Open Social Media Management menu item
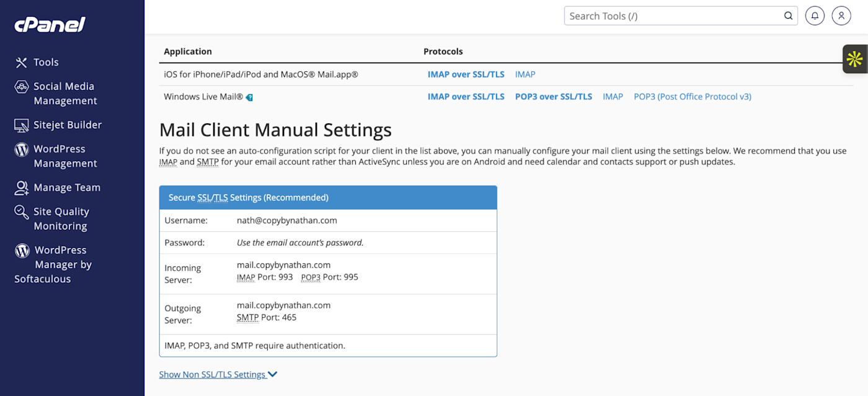The width and height of the screenshot is (868, 396). (64, 94)
